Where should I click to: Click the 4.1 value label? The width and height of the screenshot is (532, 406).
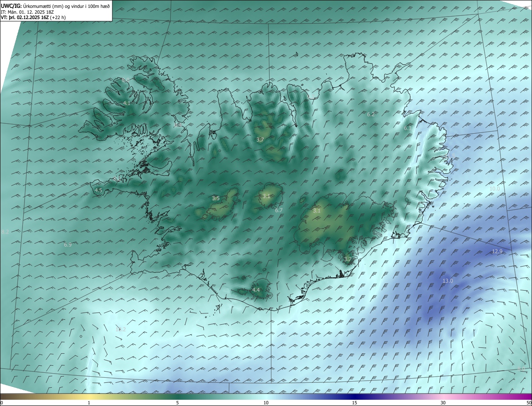coord(127,103)
